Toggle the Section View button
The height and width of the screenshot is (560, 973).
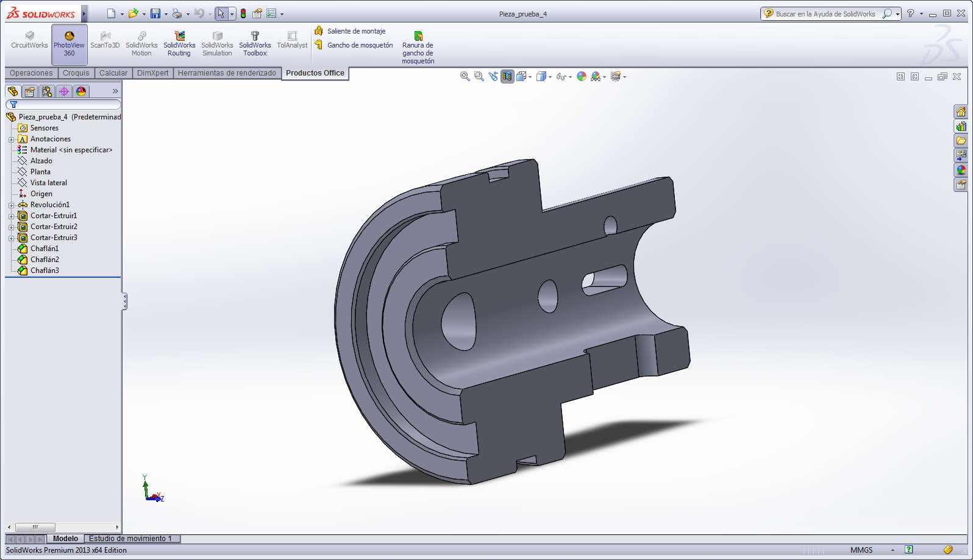(507, 76)
